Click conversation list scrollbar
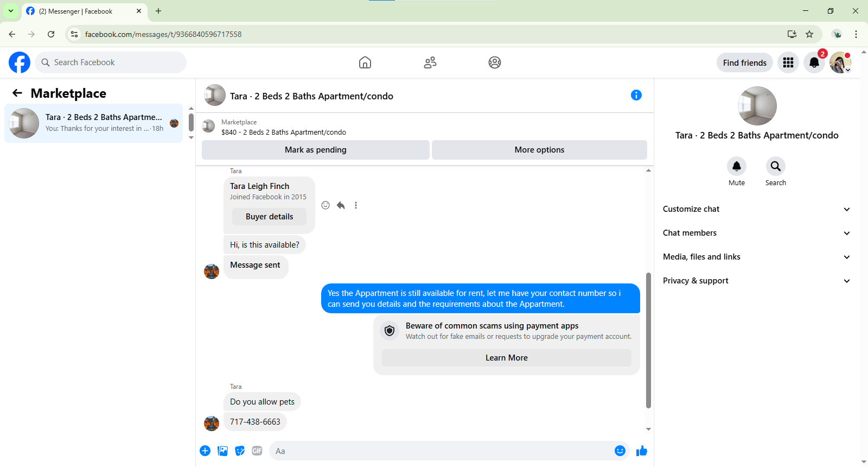Screen dimensions: 868x467 pos(191,123)
